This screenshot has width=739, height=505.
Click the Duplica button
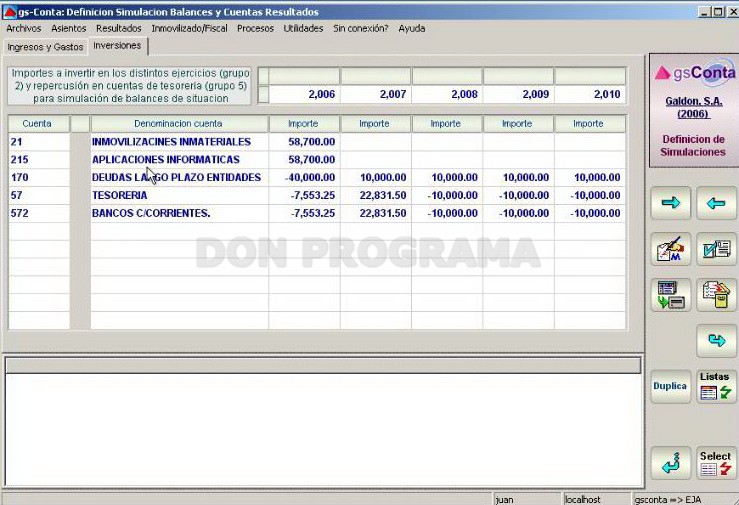click(671, 386)
